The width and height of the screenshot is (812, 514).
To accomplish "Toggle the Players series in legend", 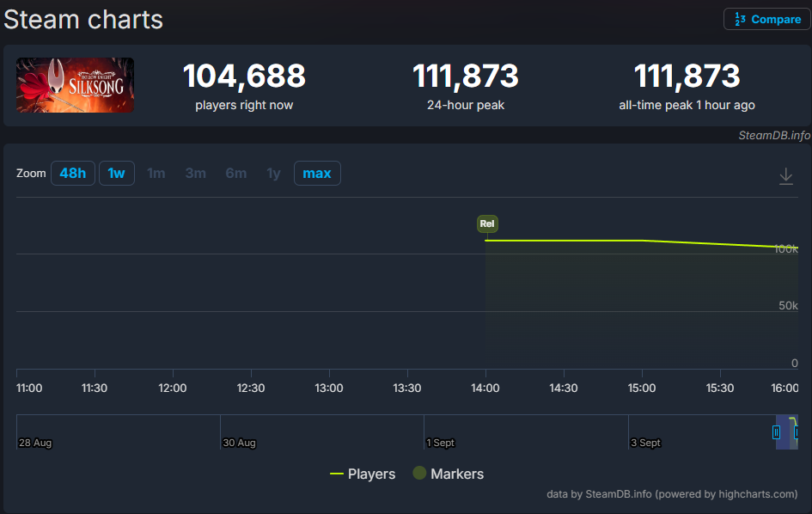I will (x=363, y=474).
